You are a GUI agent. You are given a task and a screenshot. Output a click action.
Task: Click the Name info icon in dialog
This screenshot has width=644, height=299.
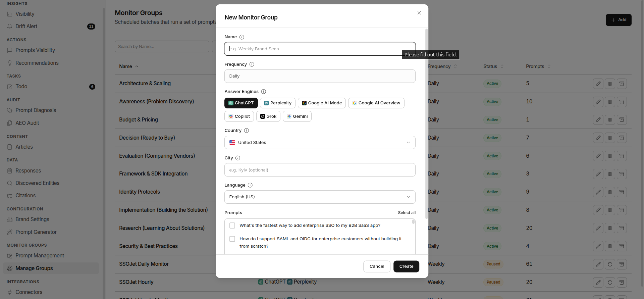pyautogui.click(x=241, y=37)
